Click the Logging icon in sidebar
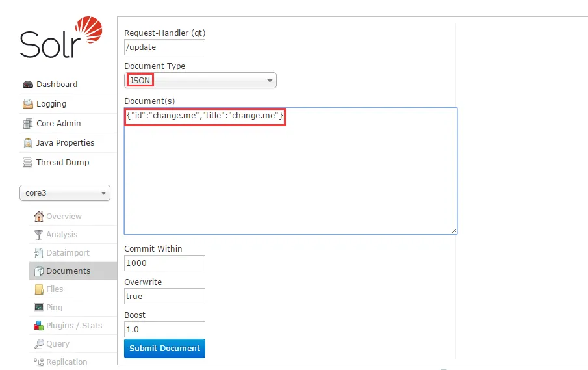 tap(28, 104)
